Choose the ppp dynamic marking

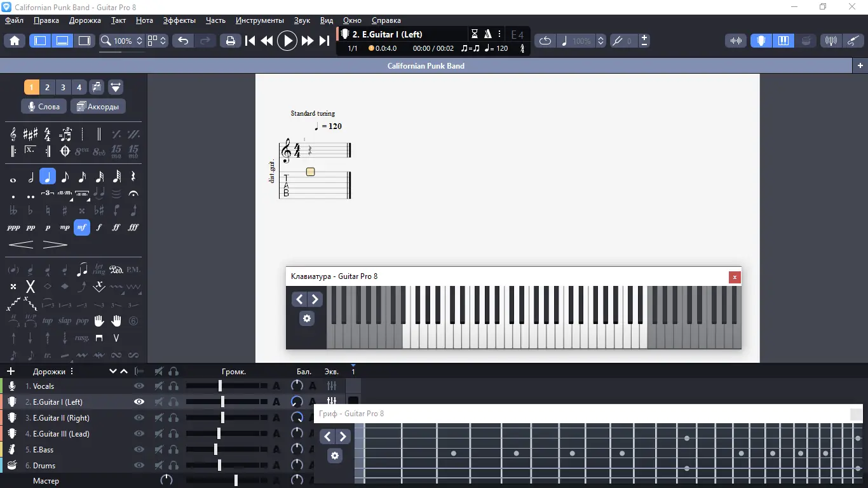point(13,227)
